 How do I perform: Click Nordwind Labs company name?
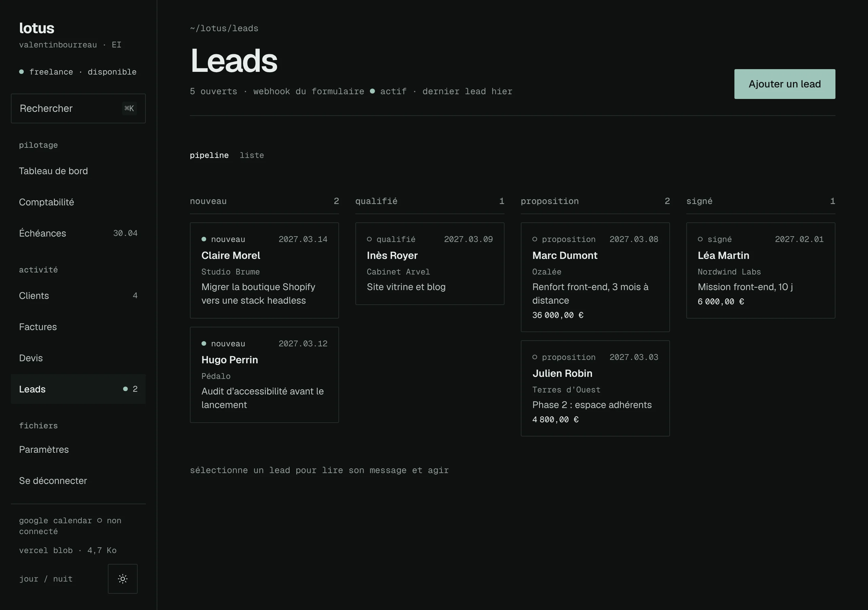pos(729,272)
